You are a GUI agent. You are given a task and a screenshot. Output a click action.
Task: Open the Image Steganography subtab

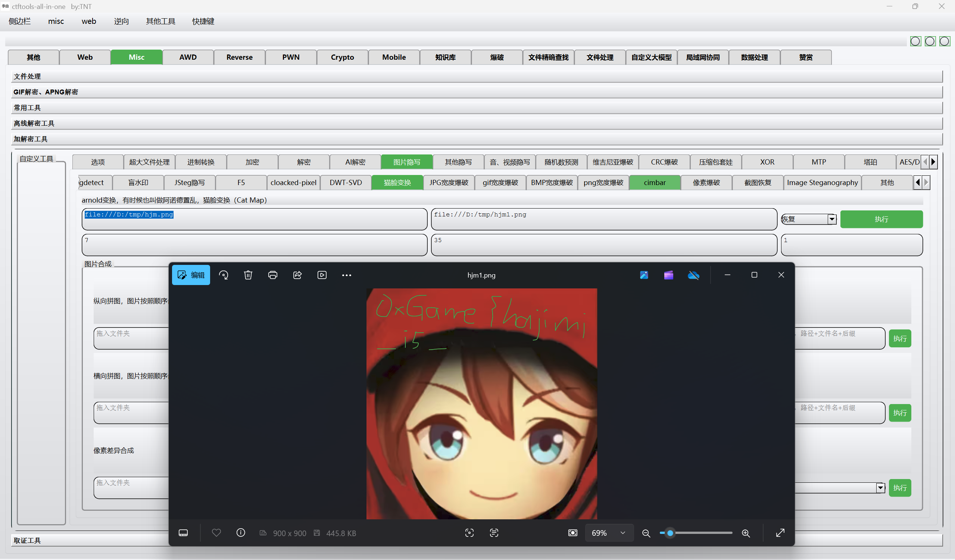[823, 183]
